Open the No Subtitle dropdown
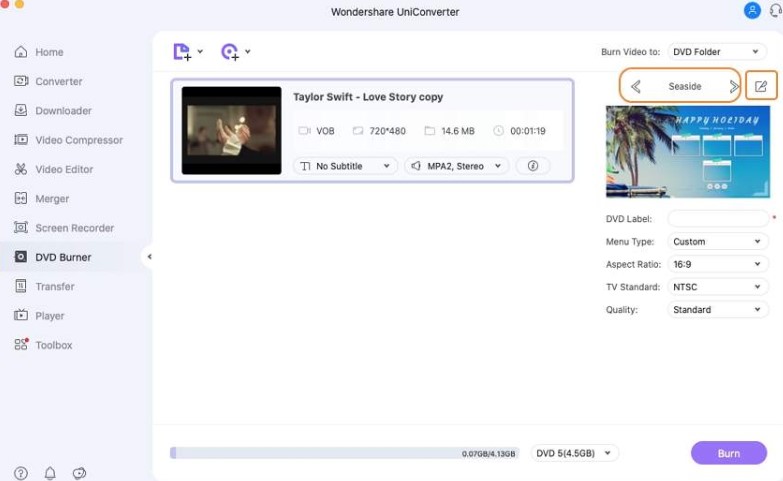The width and height of the screenshot is (783, 481). (345, 166)
